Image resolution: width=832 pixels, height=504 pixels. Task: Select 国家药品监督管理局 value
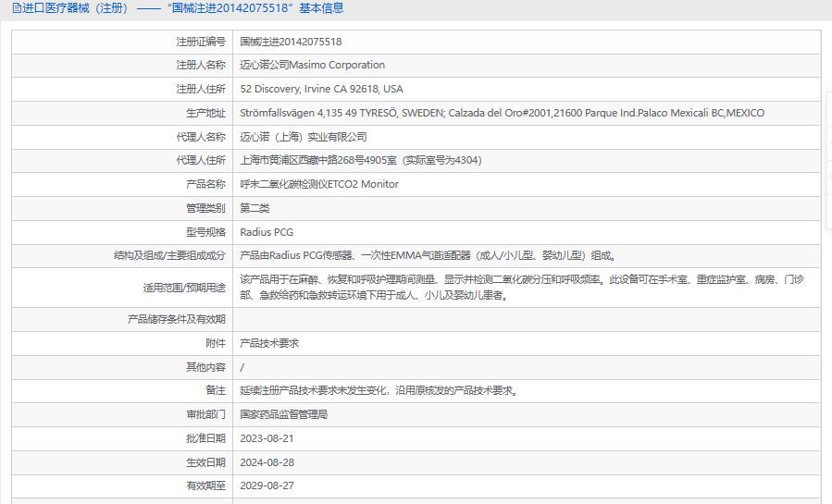tap(284, 414)
